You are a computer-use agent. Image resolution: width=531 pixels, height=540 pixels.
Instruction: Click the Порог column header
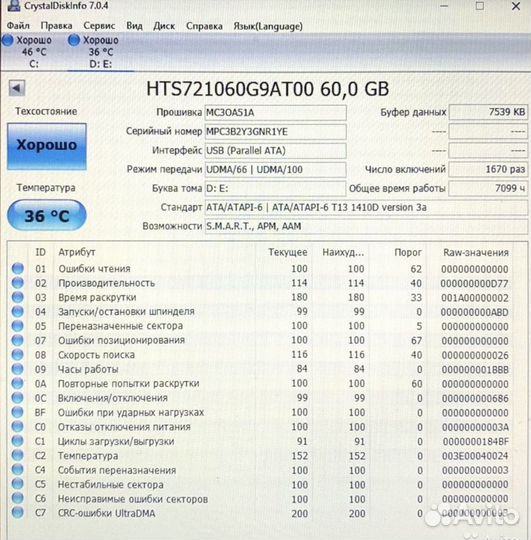408,252
